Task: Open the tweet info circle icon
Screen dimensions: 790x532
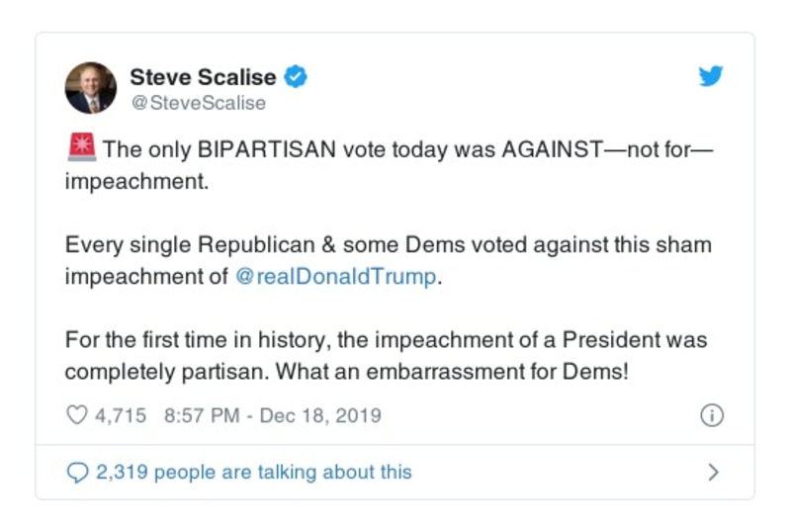Action: point(711,415)
